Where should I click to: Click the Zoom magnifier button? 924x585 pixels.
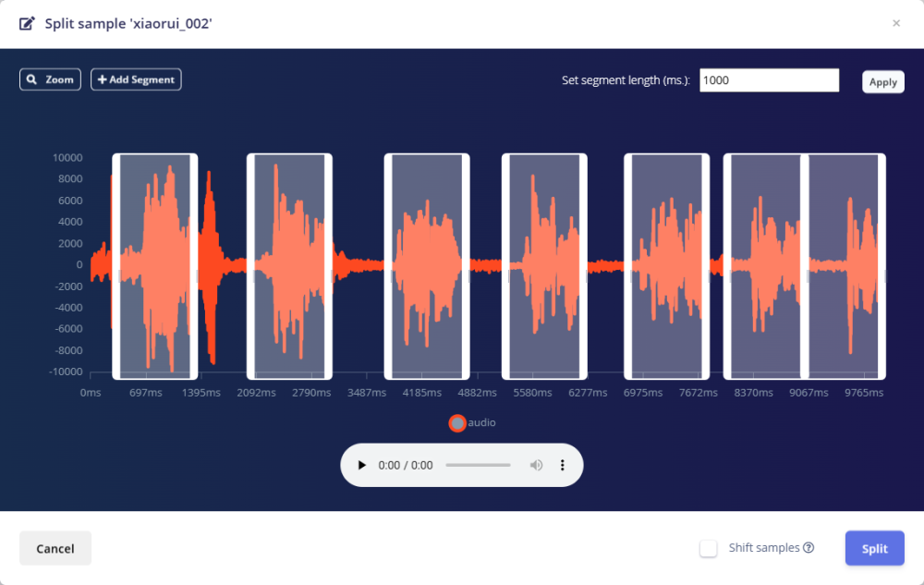[x=50, y=79]
